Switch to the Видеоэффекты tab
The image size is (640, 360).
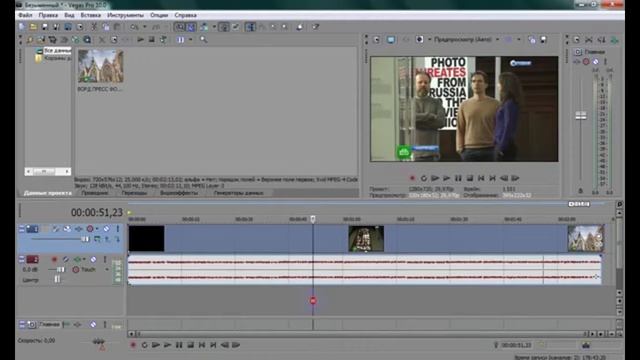tap(179, 193)
